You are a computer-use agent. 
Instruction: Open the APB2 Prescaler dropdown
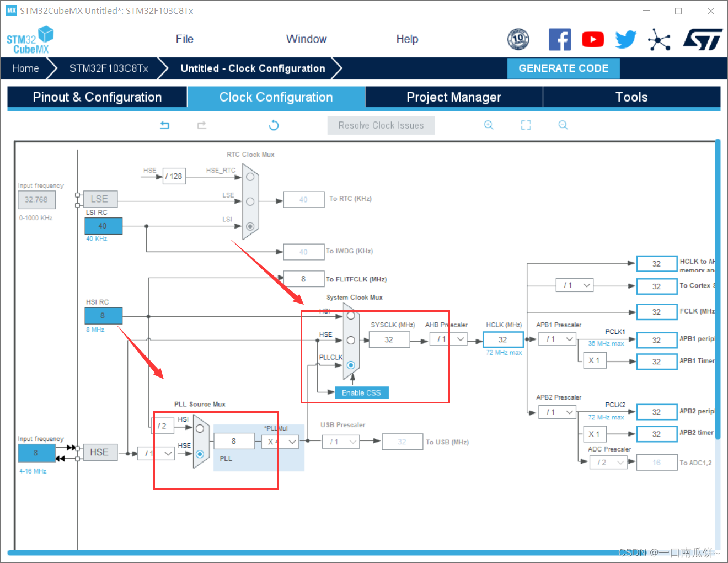(x=558, y=412)
